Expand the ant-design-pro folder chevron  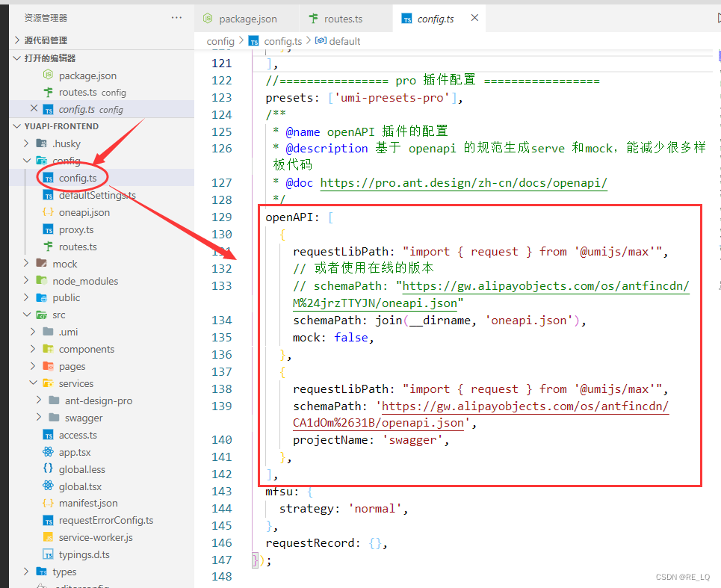39,400
